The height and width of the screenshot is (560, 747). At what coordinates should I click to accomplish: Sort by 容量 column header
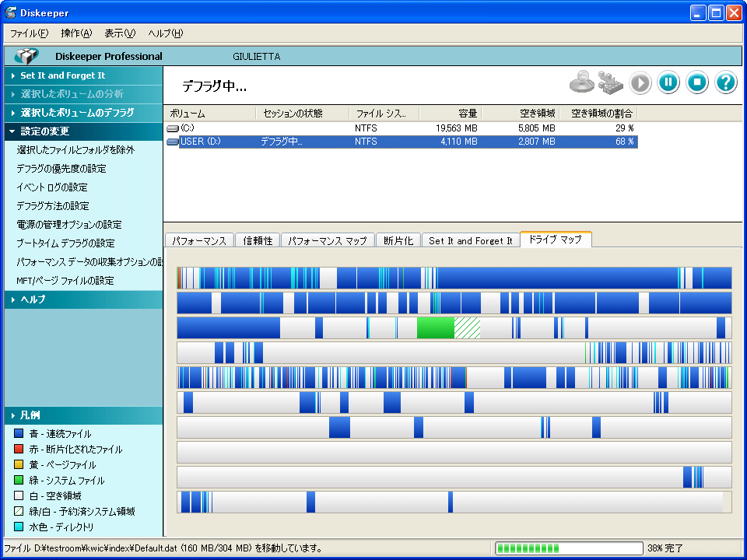451,114
